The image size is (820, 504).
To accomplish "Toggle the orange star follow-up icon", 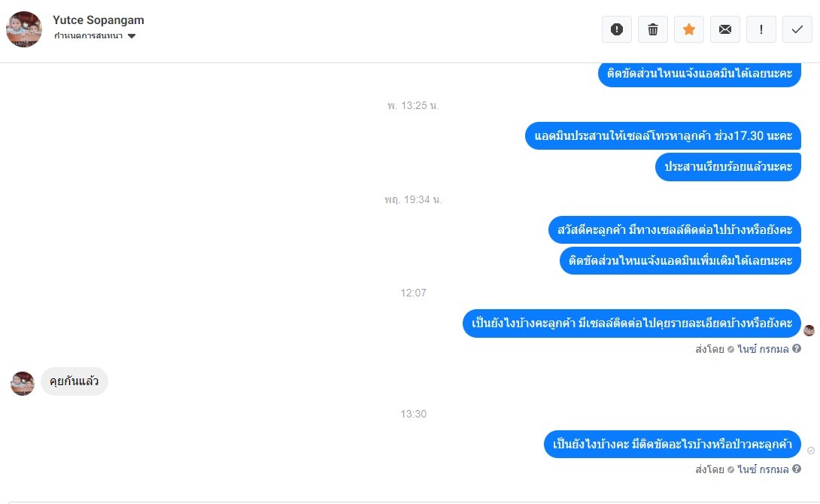I will pyautogui.click(x=689, y=29).
